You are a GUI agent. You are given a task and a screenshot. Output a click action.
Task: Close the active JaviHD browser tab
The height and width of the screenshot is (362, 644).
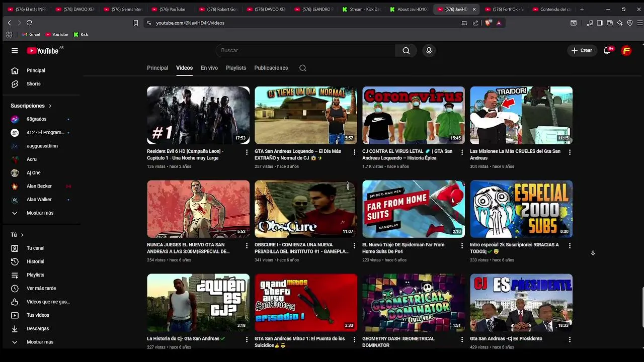(474, 9)
